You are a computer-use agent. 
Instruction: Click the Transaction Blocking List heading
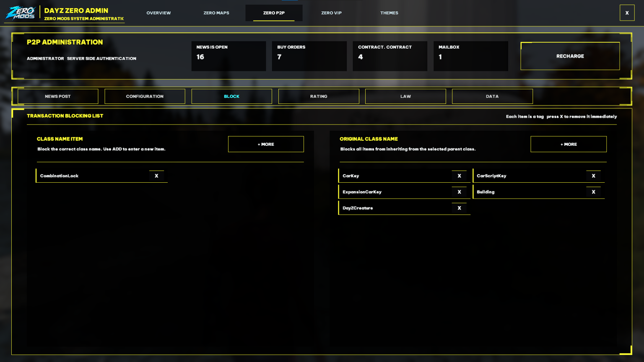[x=65, y=116]
